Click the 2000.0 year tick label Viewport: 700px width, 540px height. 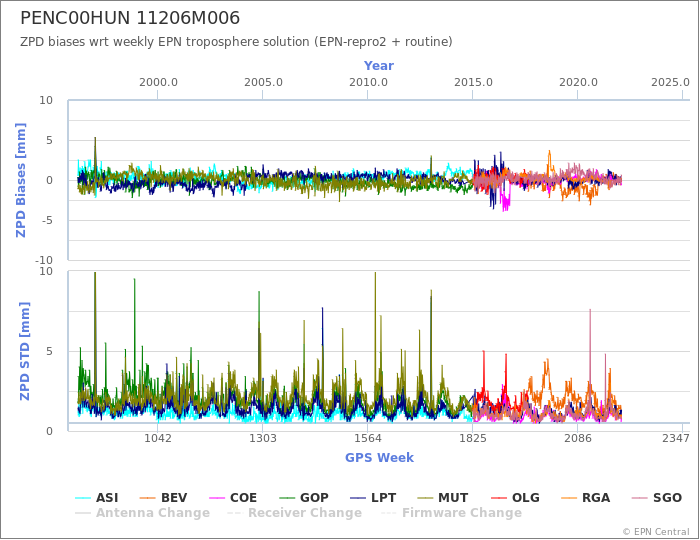158,83
